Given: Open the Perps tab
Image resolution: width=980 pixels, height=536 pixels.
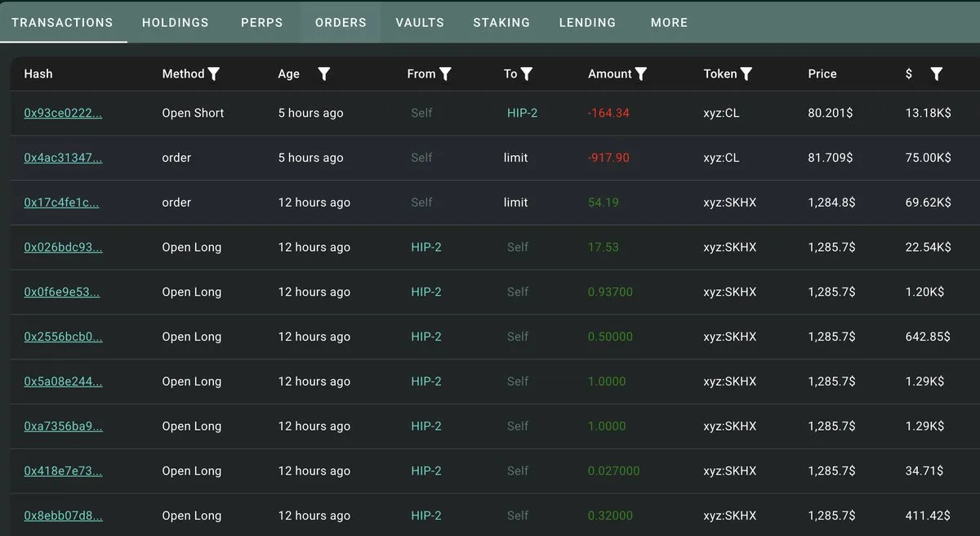Looking at the screenshot, I should click(262, 22).
